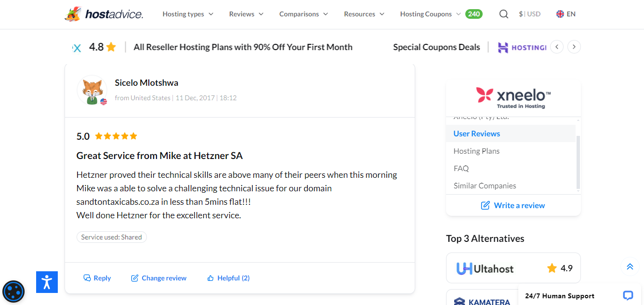Open the USD currency selector
The width and height of the screenshot is (644, 305).
click(530, 14)
